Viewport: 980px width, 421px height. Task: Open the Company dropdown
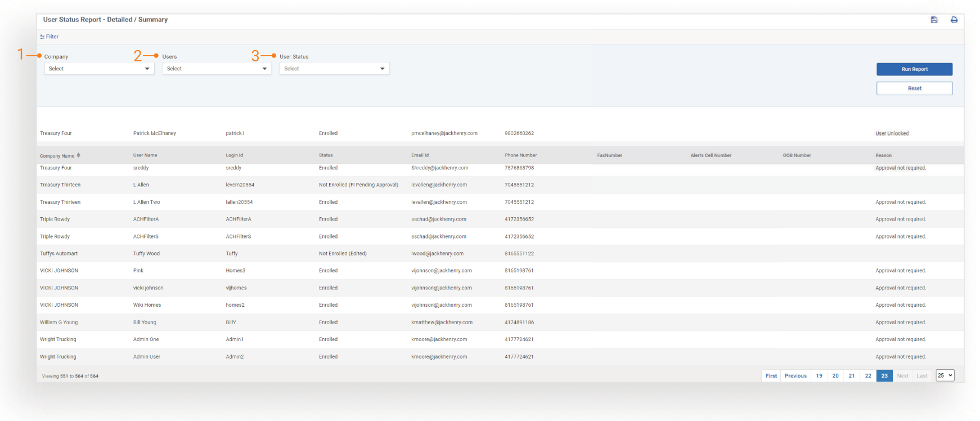coord(99,69)
